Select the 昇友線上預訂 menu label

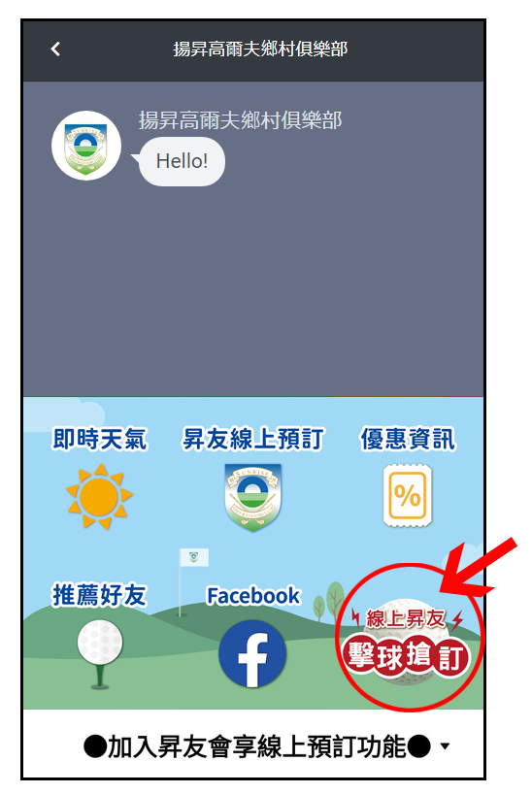(252, 439)
